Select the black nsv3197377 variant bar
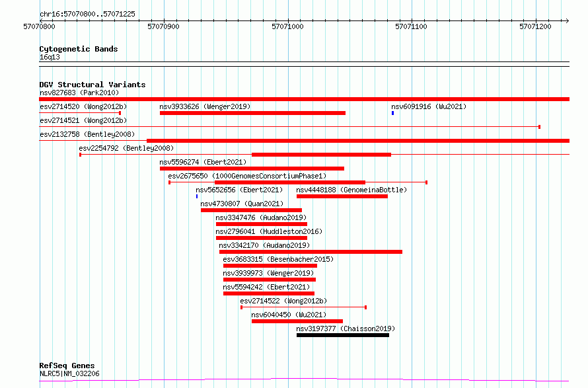Viewport: 588px width, 388px height. tap(343, 335)
